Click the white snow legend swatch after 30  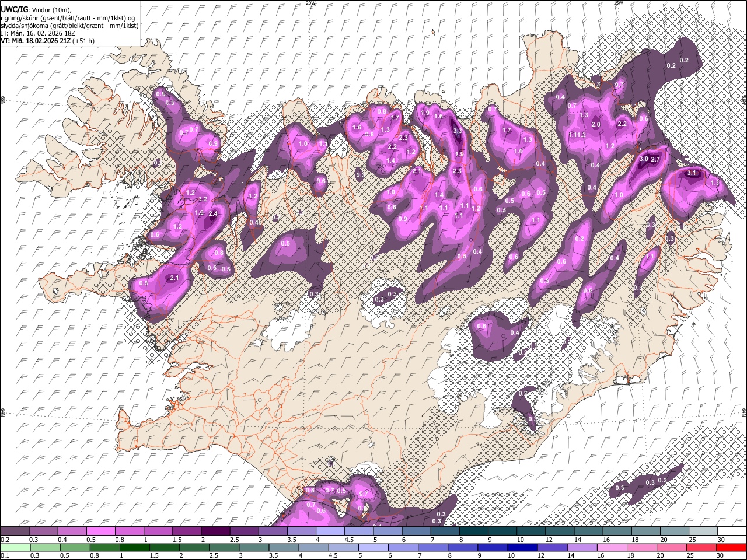pyautogui.click(x=732, y=531)
